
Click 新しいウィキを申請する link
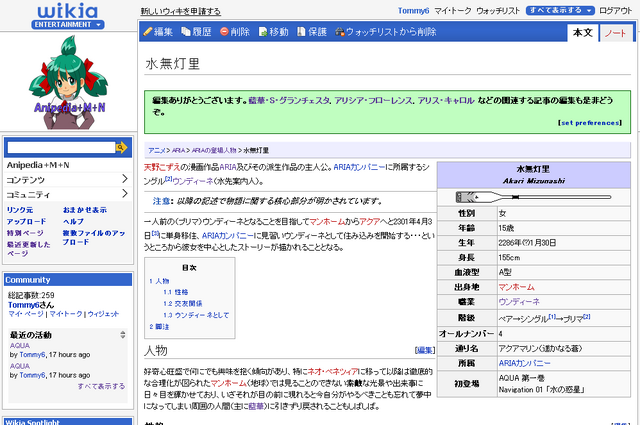pyautogui.click(x=181, y=11)
